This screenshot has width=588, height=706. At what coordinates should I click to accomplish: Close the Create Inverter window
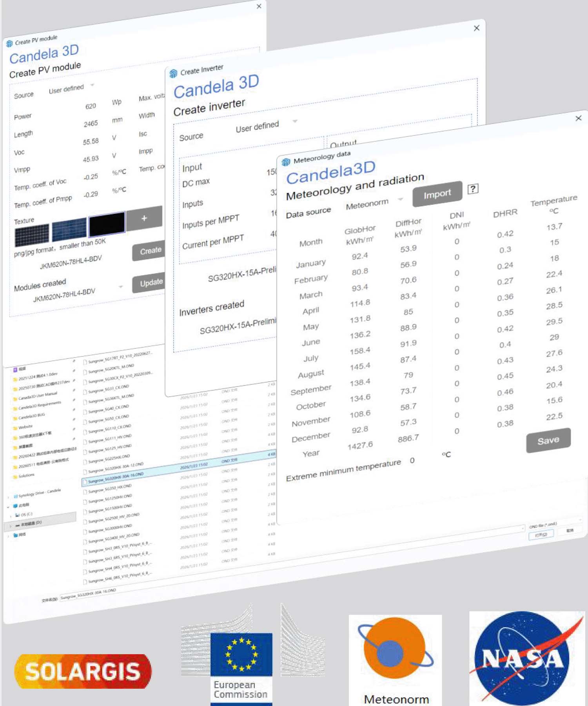(477, 28)
